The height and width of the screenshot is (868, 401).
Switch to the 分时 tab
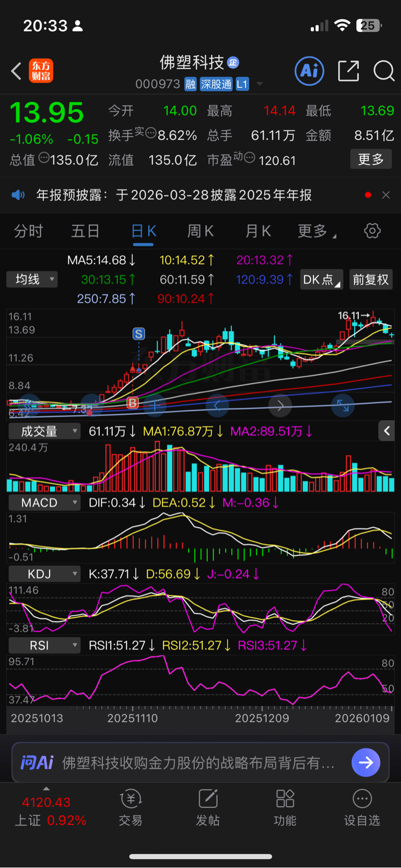pos(28,231)
